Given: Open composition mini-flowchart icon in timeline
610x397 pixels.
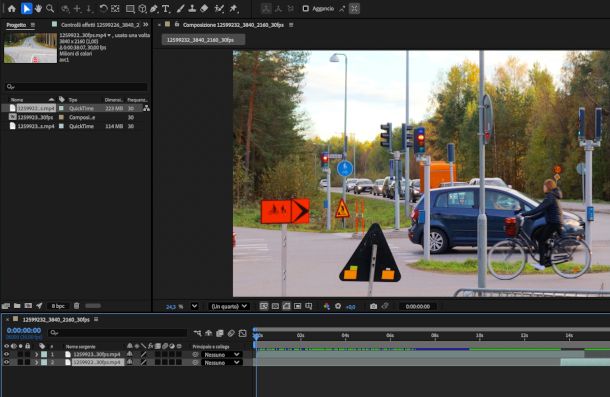Looking at the screenshot, I should [198, 333].
